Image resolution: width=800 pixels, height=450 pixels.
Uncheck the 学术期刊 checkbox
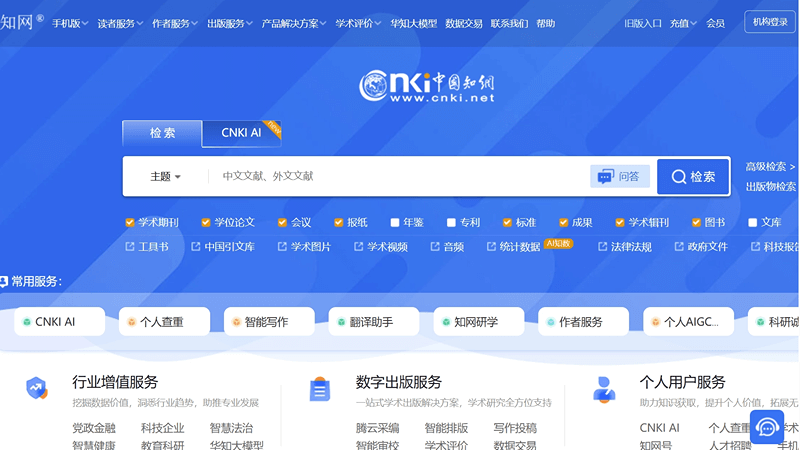(130, 222)
